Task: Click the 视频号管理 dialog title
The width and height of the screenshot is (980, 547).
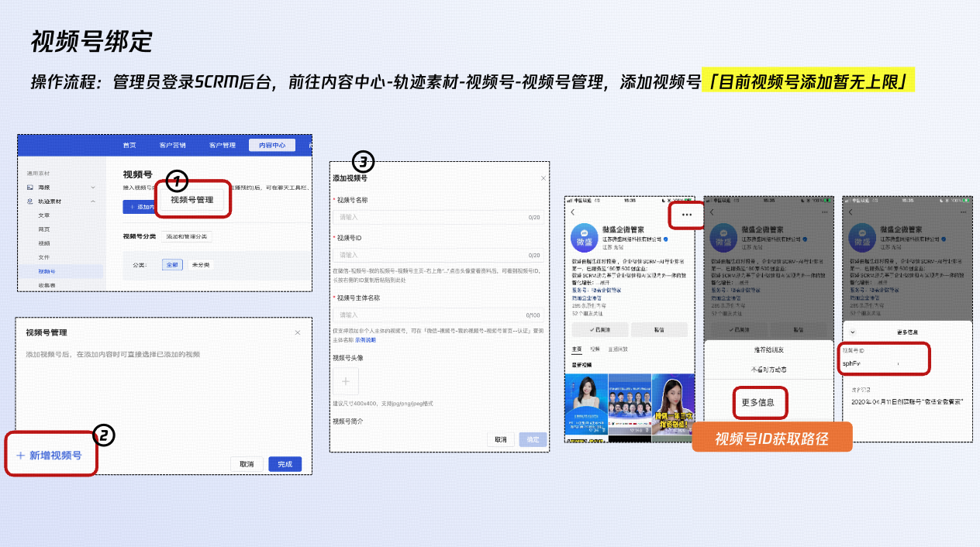Action: click(x=47, y=332)
